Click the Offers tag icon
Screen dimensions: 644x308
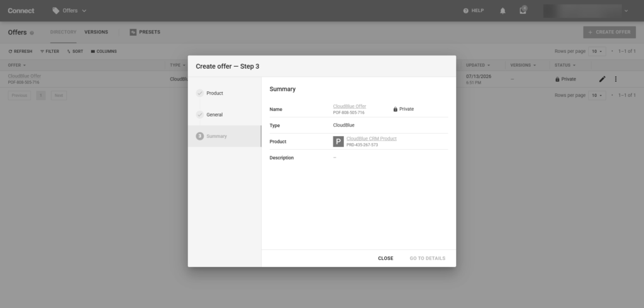[56, 11]
